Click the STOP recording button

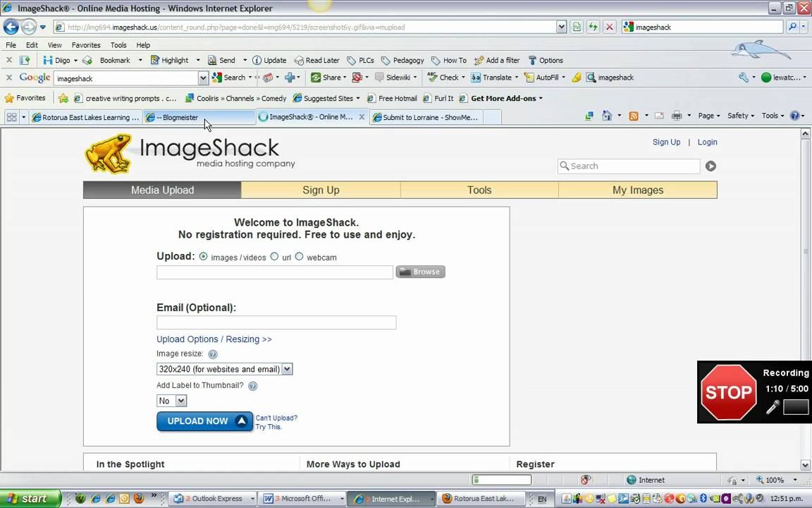tap(728, 392)
